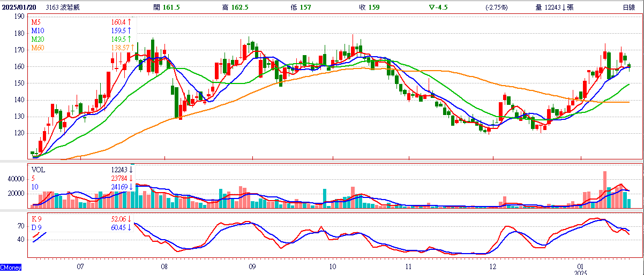Click the M20 moving average legend
Screen dimensions: 644x275
[38, 40]
